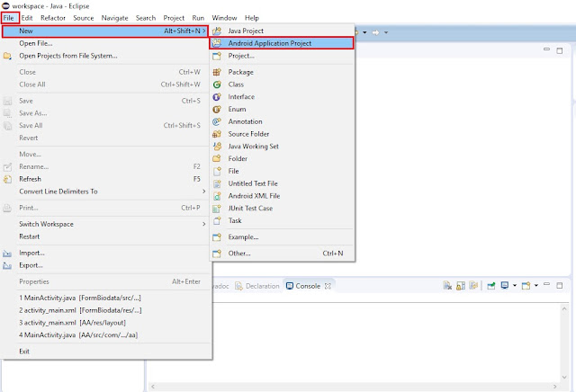Switch to the Declaration tab
Screen dimensions: 576x392
[257, 286]
